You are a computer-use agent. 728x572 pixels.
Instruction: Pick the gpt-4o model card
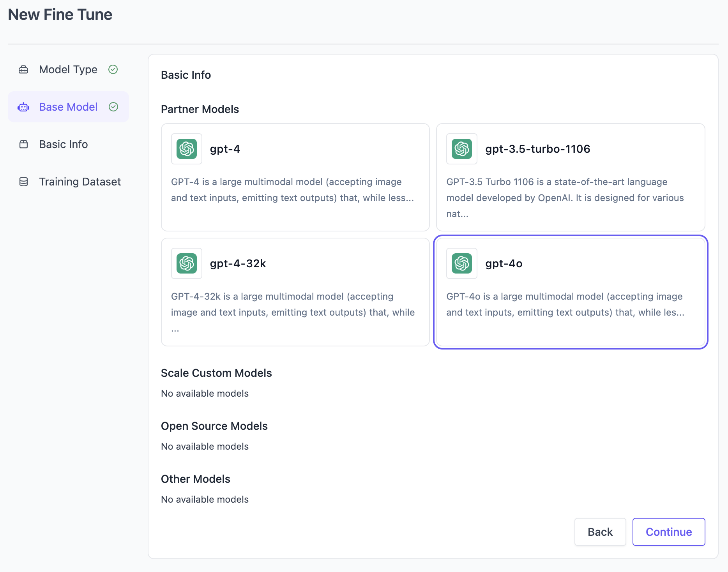click(x=571, y=292)
